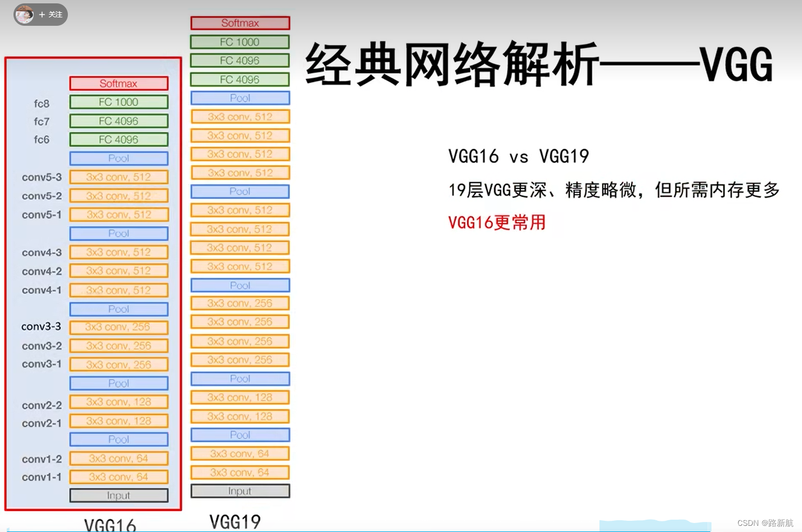Click the Pool box above conv5-3 in VGG16
The width and height of the screenshot is (802, 532).
(118, 158)
